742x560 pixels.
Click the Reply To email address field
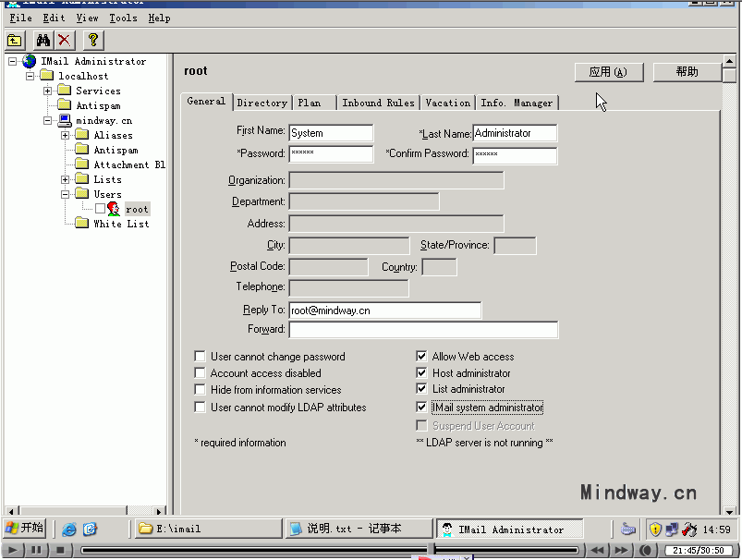click(385, 310)
